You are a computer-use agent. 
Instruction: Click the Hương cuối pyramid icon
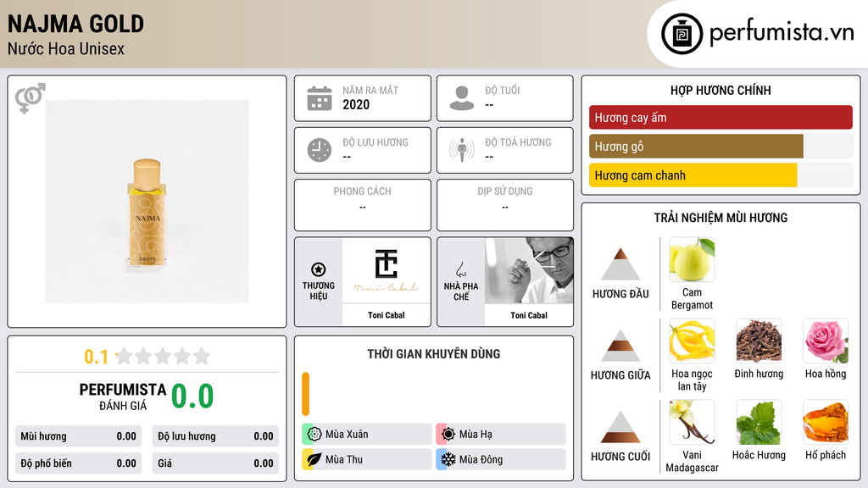click(620, 427)
